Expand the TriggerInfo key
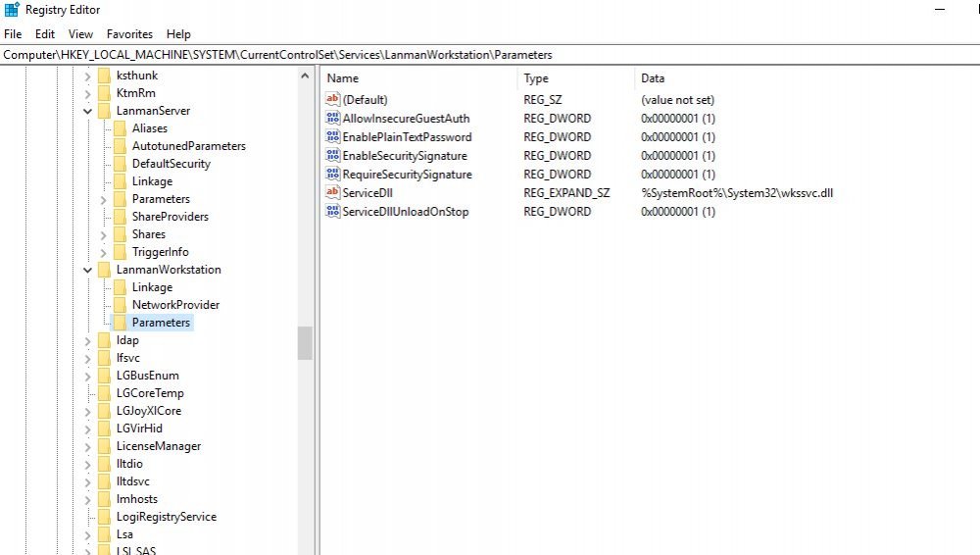Viewport: 980px width, 555px height. 104,252
